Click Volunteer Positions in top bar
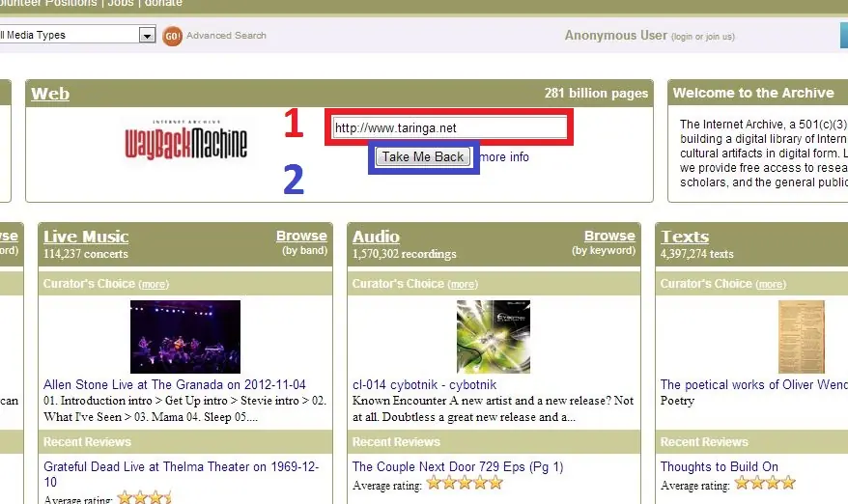This screenshot has width=848, height=504. (x=48, y=3)
